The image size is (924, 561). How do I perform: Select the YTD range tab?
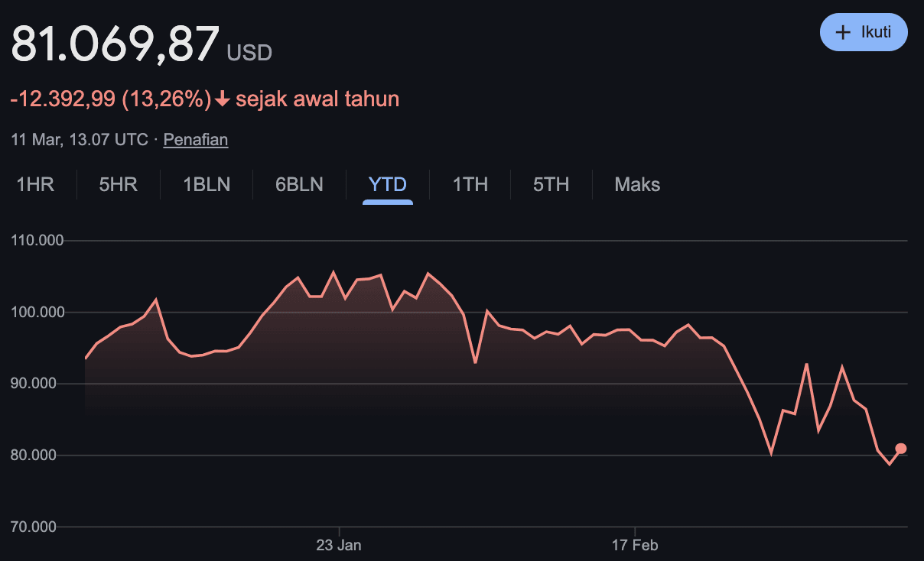388,184
